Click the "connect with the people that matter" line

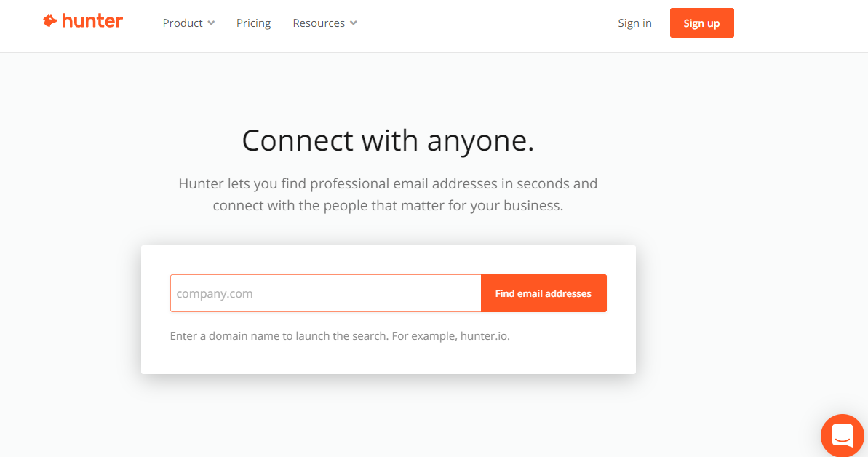point(388,205)
